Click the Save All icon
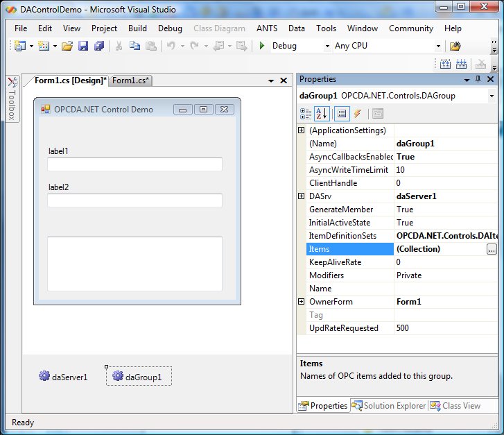The image size is (504, 435). tap(99, 46)
